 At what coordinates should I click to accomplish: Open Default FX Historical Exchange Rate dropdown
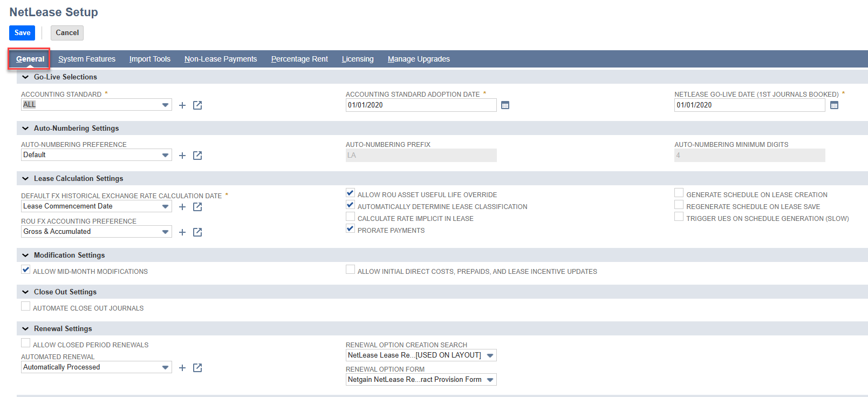click(x=97, y=206)
